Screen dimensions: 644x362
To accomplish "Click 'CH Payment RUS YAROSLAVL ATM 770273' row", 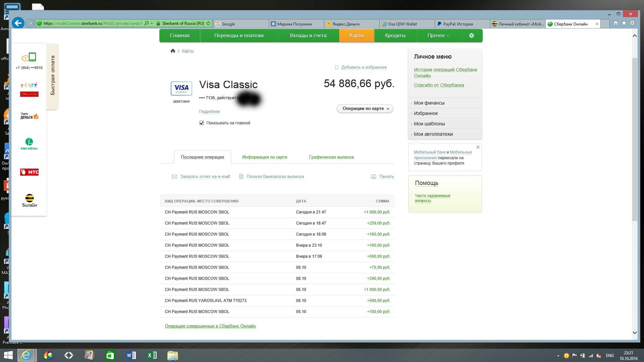I will pos(277,301).
